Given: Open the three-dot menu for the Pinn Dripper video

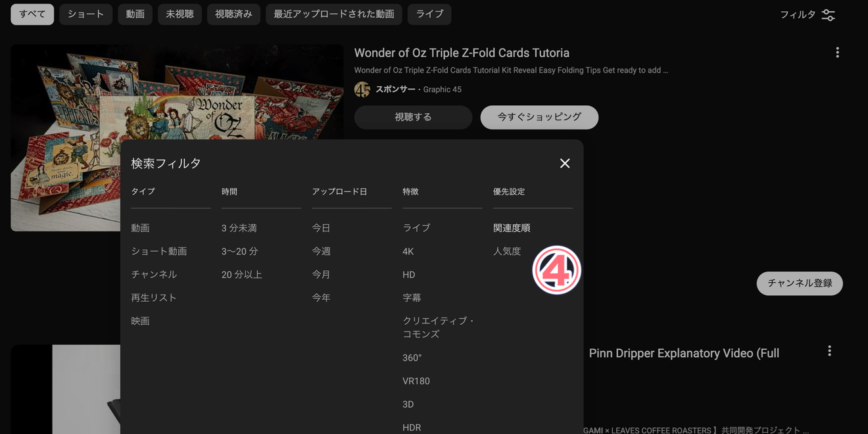Looking at the screenshot, I should coord(829,351).
